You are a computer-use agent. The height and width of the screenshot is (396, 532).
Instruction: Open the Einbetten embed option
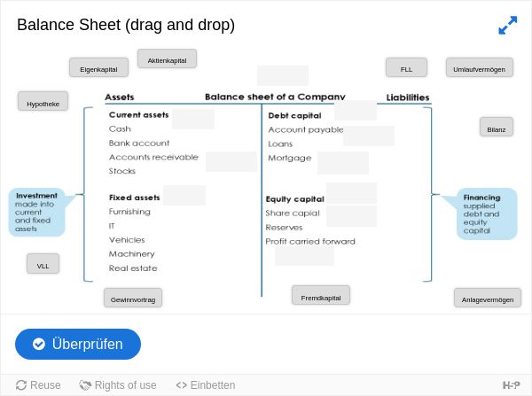[206, 385]
